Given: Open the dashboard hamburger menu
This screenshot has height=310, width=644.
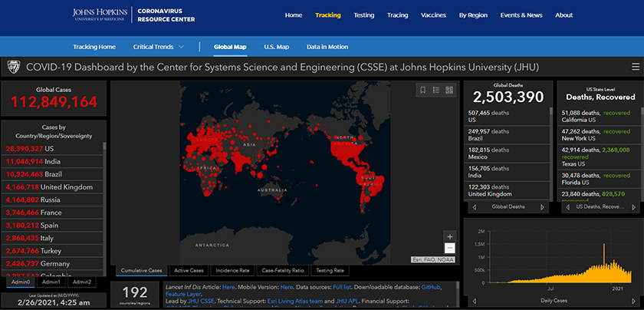Looking at the screenshot, I should click(x=635, y=67).
